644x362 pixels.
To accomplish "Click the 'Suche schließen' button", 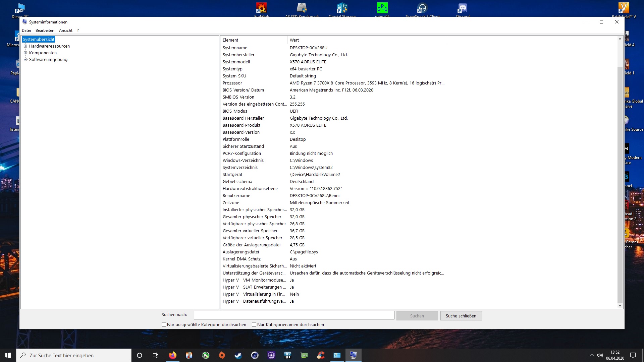I will pos(461,316).
